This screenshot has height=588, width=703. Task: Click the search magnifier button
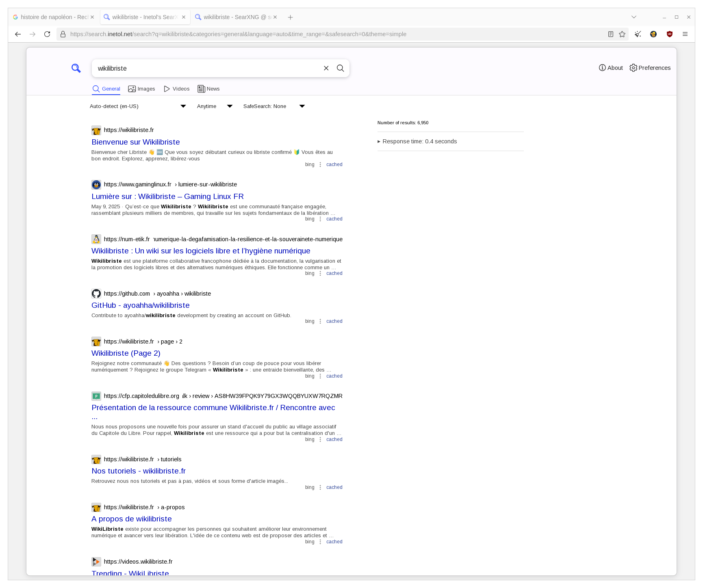[x=340, y=68]
